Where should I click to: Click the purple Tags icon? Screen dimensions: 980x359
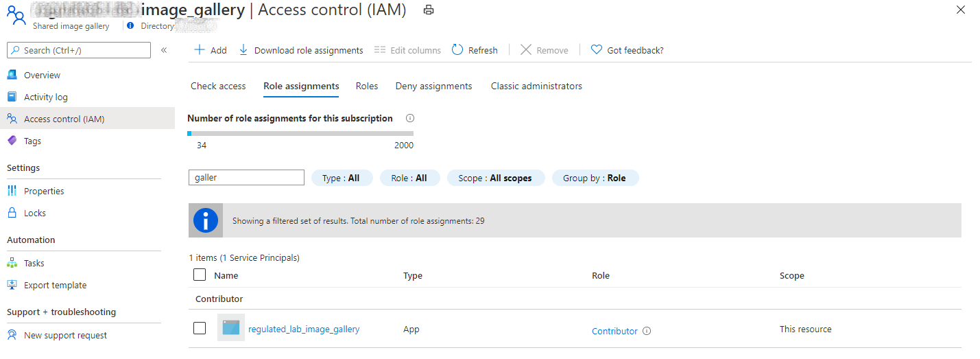(x=12, y=141)
